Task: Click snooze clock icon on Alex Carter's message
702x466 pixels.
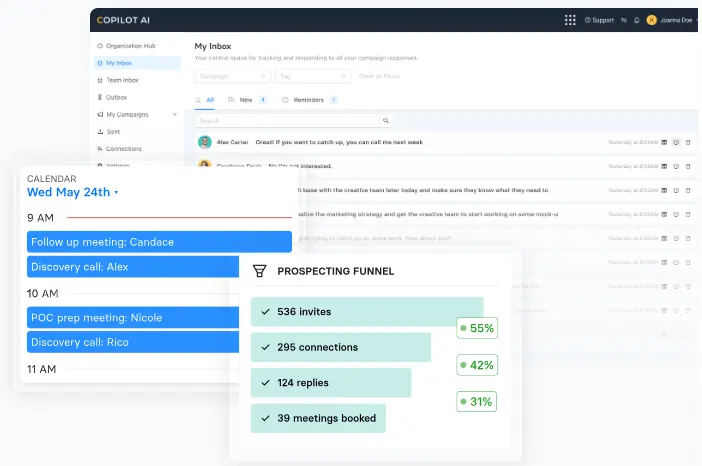Action: point(676,142)
